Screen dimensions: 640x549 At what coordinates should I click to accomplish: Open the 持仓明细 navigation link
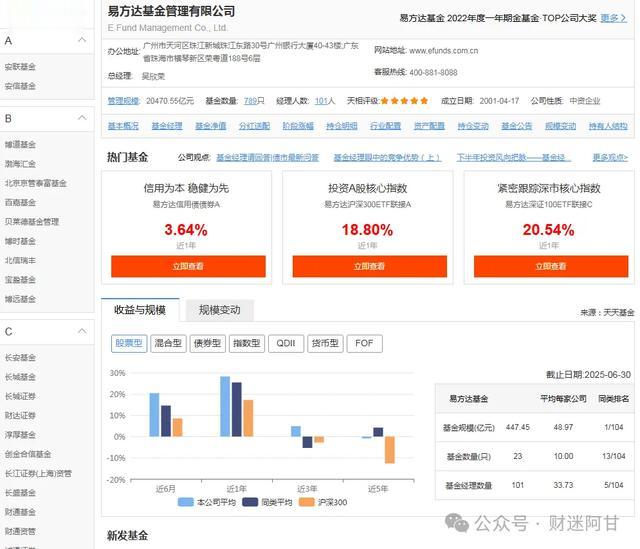coord(342,126)
